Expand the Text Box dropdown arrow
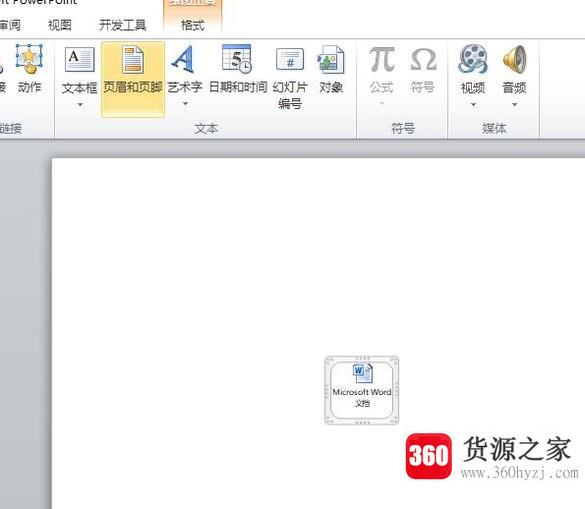 (80, 105)
